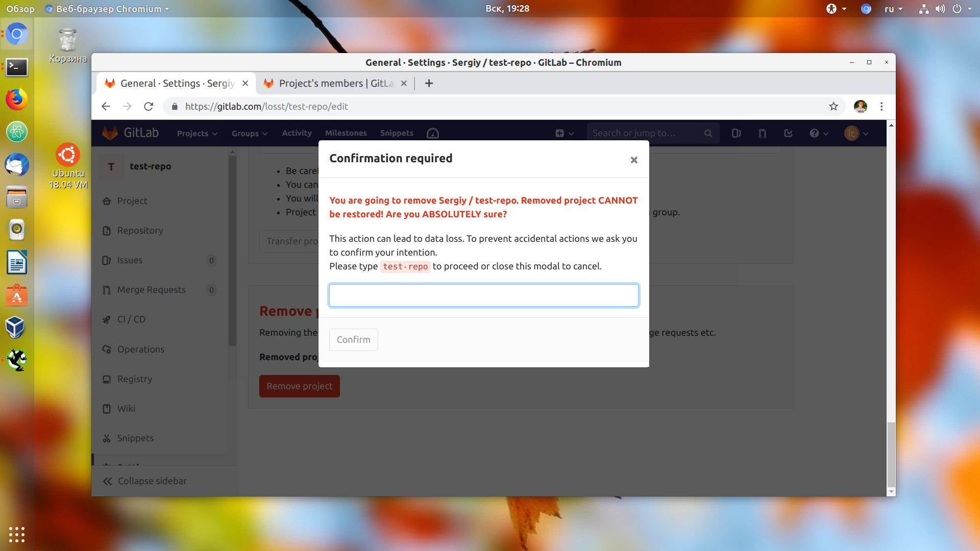Click Remove project red button

[300, 386]
